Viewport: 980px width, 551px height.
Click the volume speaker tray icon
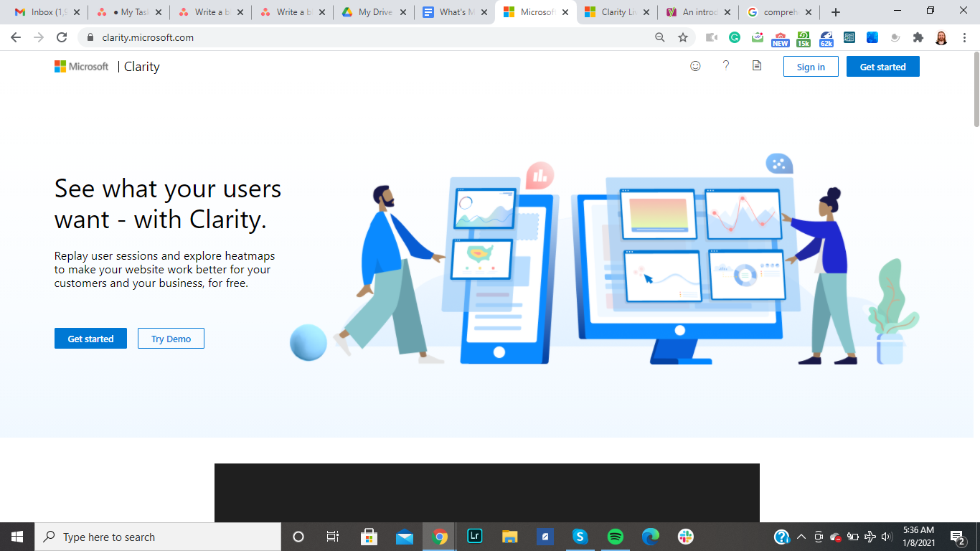tap(887, 537)
